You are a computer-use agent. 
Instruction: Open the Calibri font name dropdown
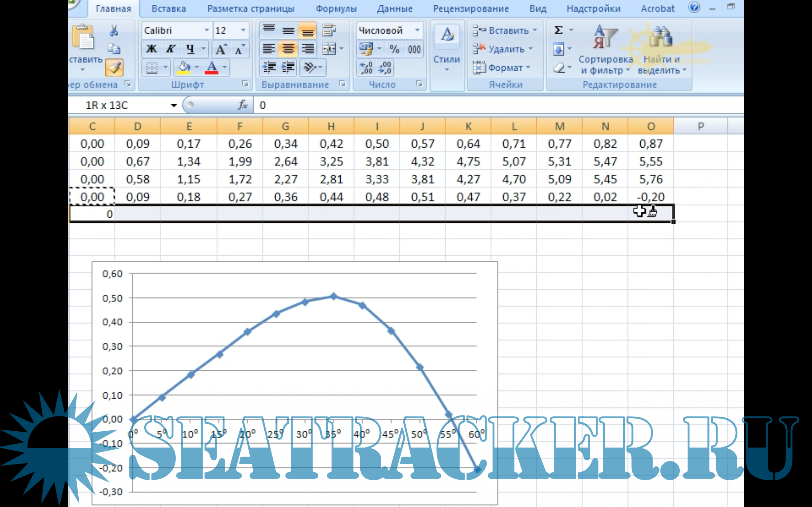tap(207, 30)
